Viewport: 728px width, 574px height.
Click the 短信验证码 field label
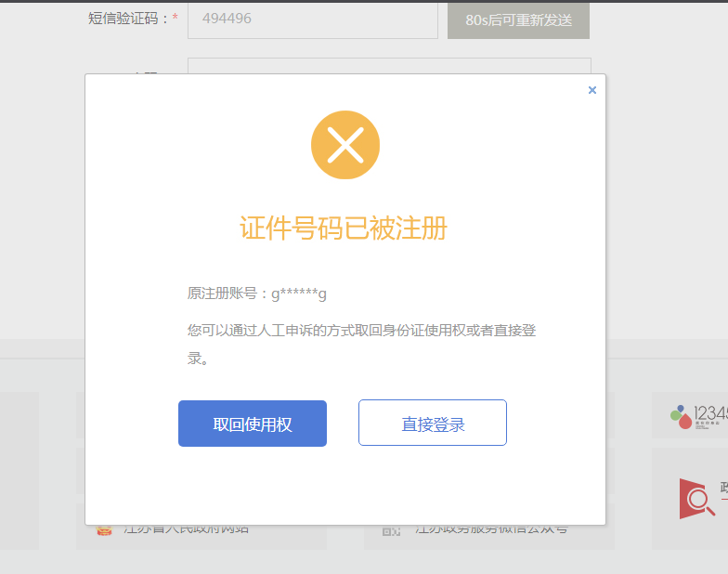click(x=128, y=19)
